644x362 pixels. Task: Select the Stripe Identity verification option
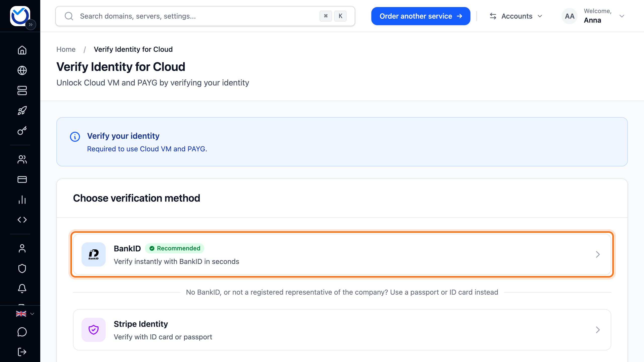[x=342, y=330]
